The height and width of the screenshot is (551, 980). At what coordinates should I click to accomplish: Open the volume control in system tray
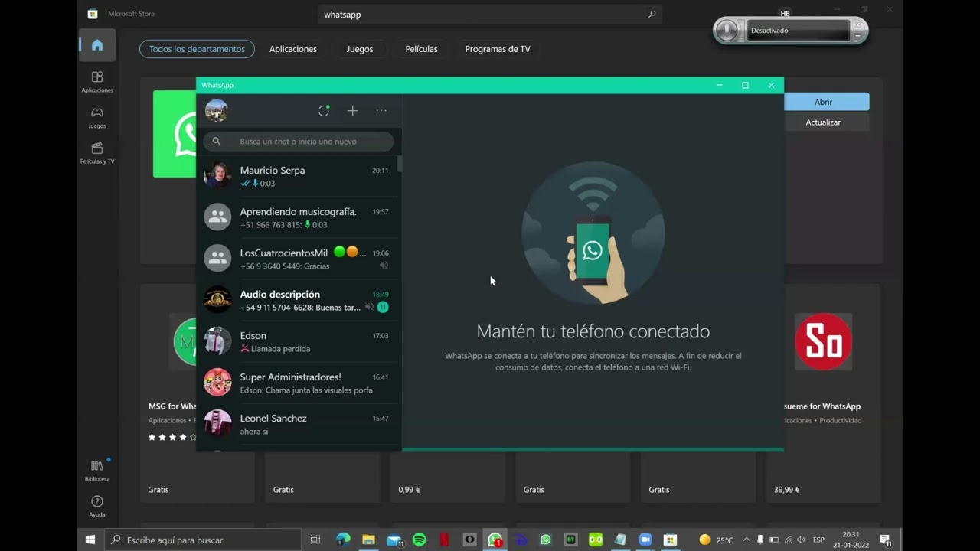(802, 540)
